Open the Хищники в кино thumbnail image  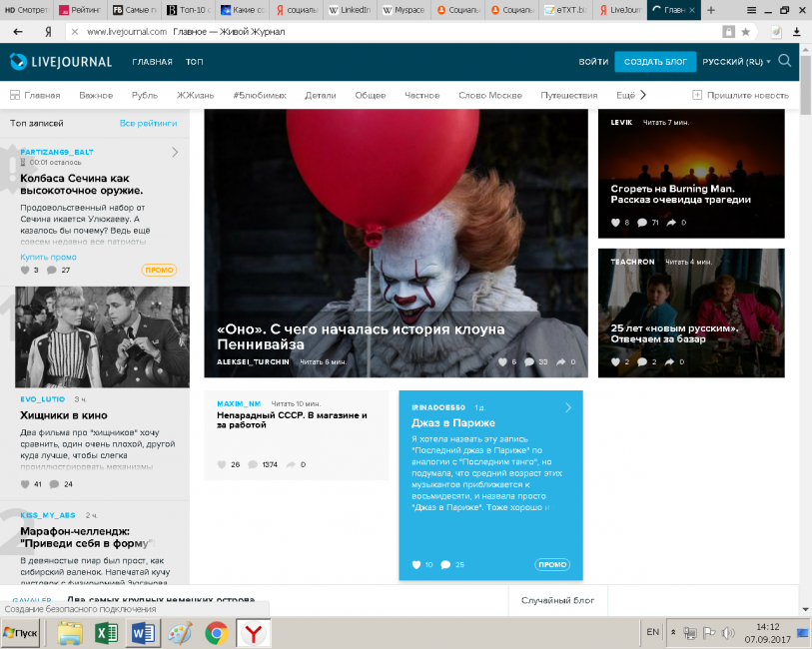click(102, 336)
